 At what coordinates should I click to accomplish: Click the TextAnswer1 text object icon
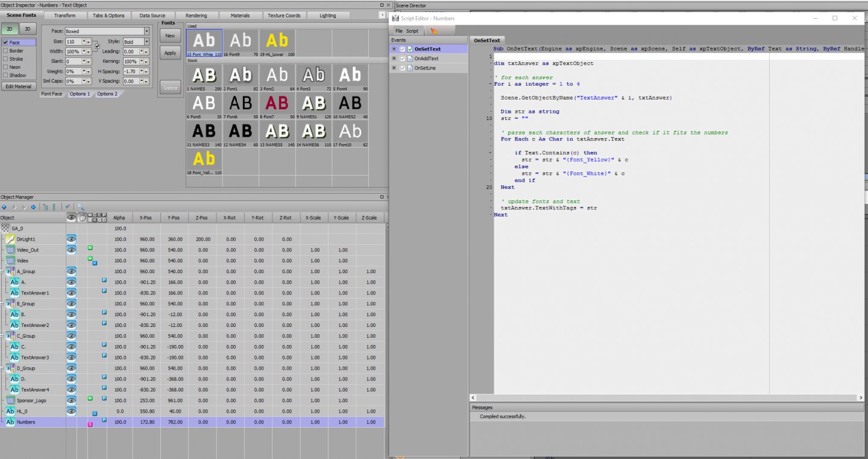[x=14, y=293]
